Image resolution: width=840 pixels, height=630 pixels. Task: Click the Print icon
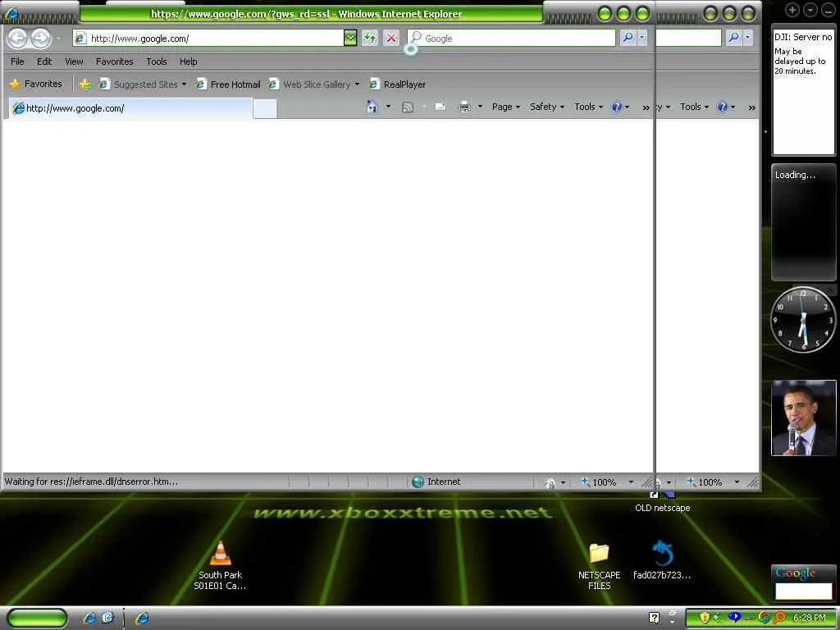click(464, 107)
